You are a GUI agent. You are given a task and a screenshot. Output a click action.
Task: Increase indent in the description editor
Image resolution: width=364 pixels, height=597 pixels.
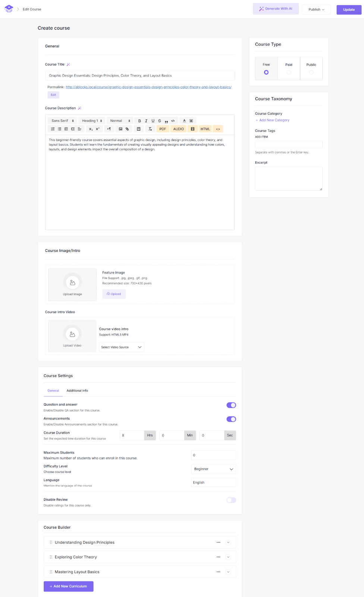(73, 129)
